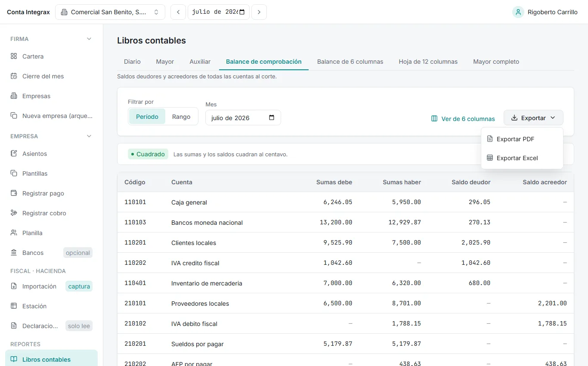588x366 pixels.
Task: Click the solo lee badge
Action: point(79,326)
